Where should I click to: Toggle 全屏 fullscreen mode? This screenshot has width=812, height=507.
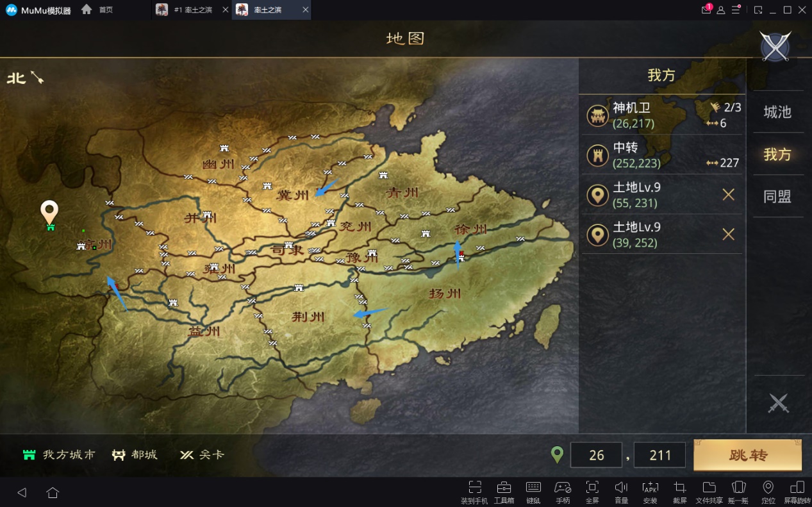coord(592,492)
